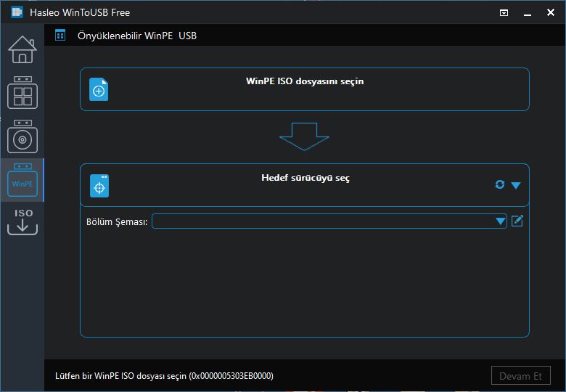Screen dimensions: 566x392
Task: Click the grid icon next to Önyüklenebilir WinPE USB
Action: coord(60,36)
